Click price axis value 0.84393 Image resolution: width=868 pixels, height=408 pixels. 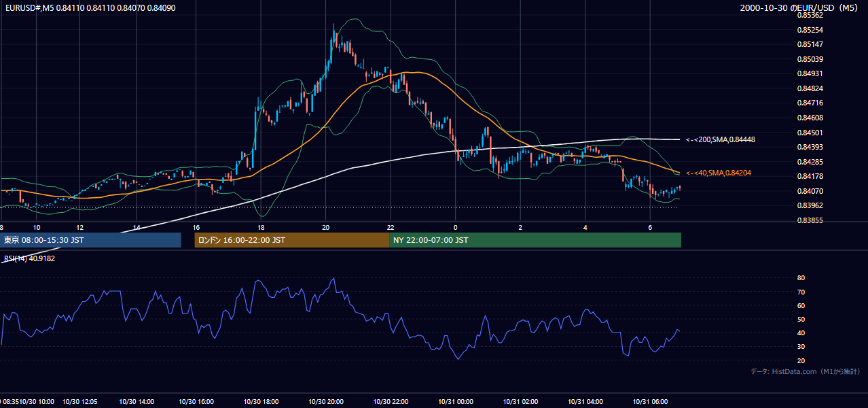pos(810,147)
